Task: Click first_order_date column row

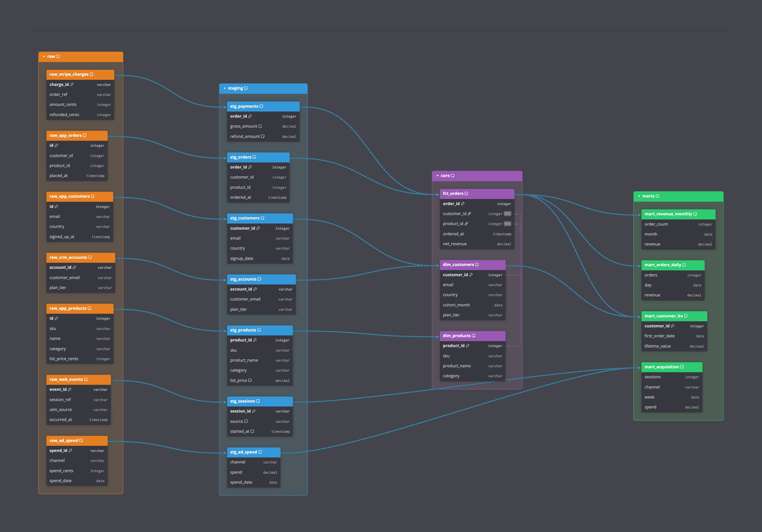Action: [x=674, y=336]
